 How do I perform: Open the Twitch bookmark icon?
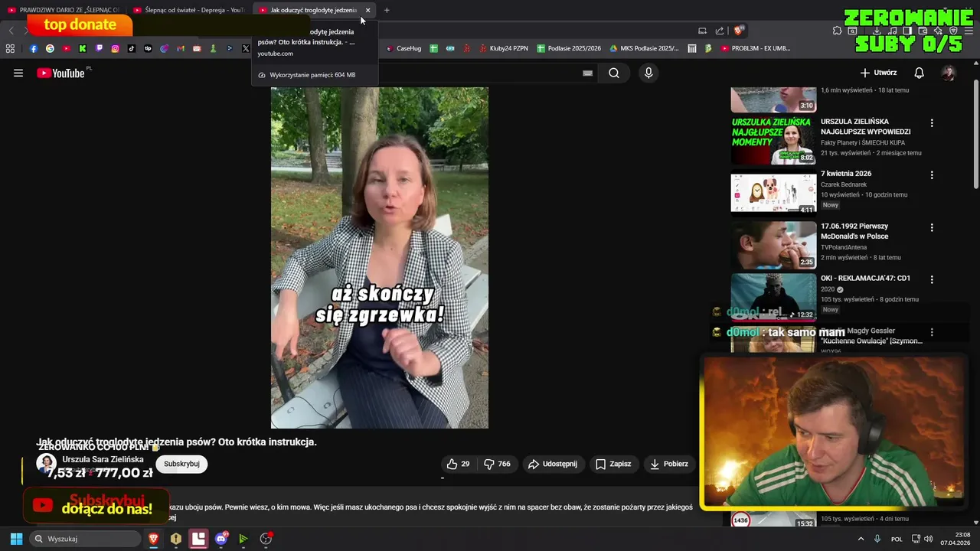point(99,48)
